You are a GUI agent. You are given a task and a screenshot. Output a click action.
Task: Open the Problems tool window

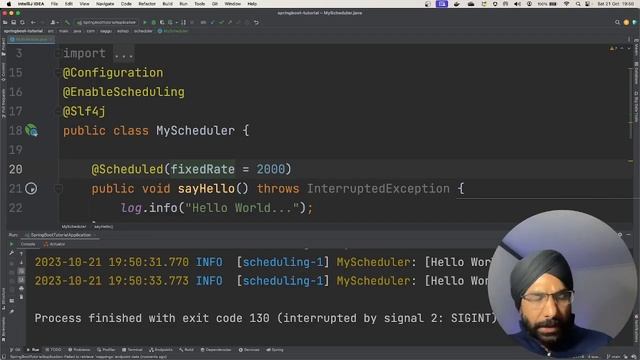pyautogui.click(x=79, y=350)
